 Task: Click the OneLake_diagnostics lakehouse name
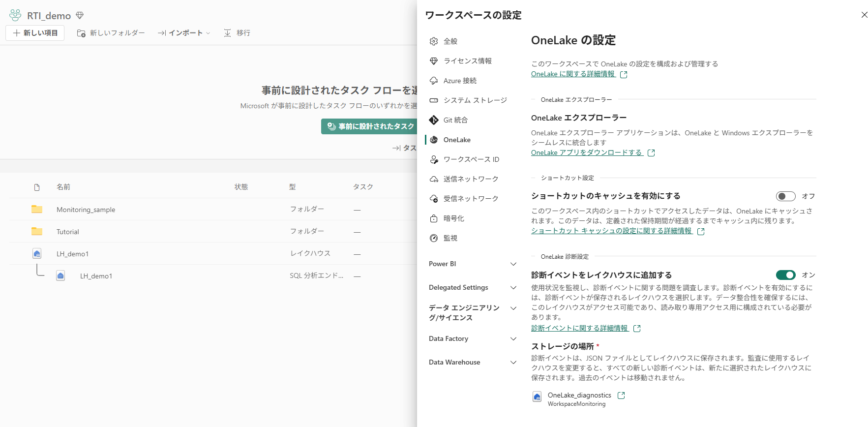(579, 395)
